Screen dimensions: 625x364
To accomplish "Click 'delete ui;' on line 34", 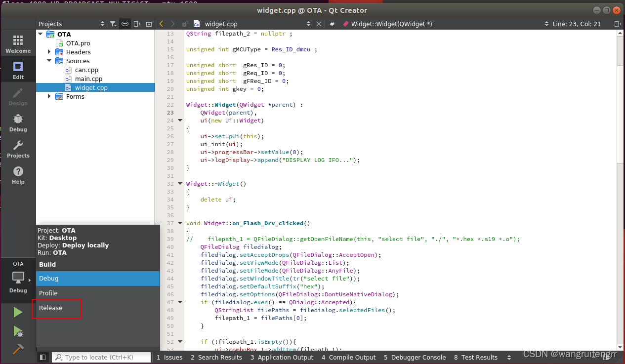I will click(x=218, y=199).
